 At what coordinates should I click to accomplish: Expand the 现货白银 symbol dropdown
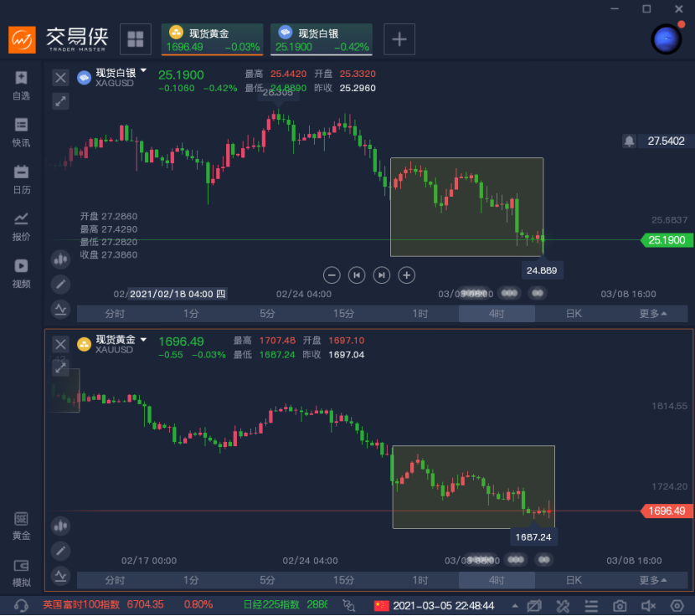[143, 72]
